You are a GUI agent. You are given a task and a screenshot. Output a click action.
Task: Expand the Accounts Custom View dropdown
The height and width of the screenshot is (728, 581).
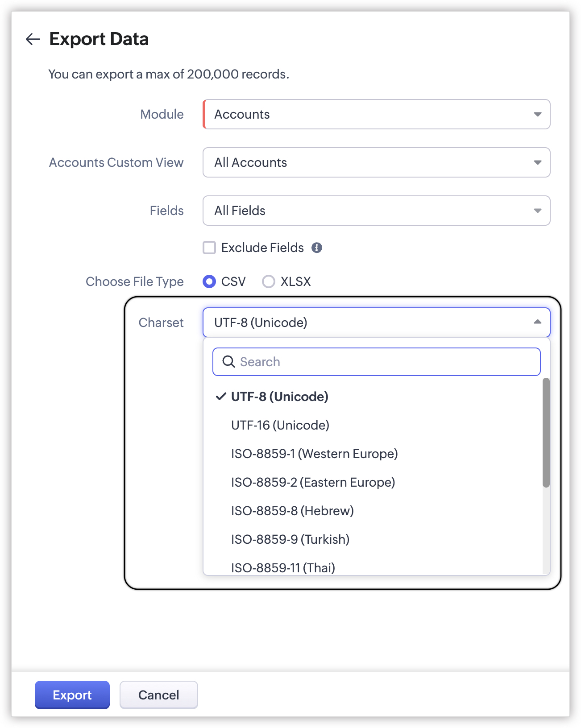pyautogui.click(x=376, y=162)
